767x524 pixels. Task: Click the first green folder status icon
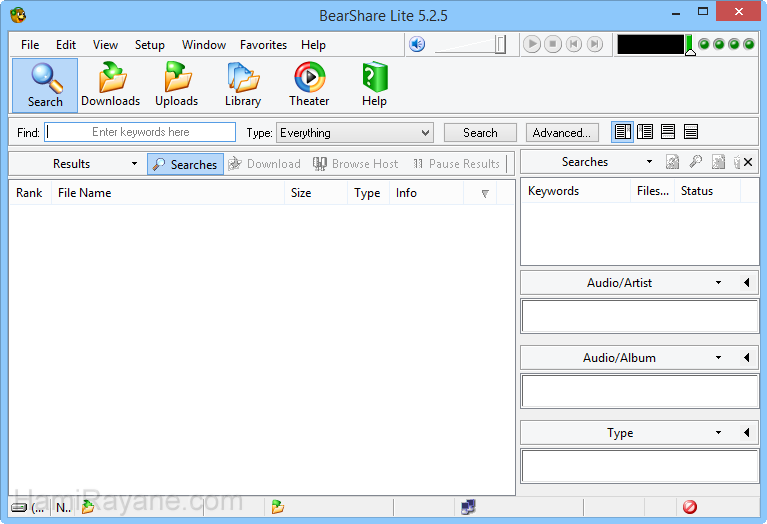[x=88, y=507]
